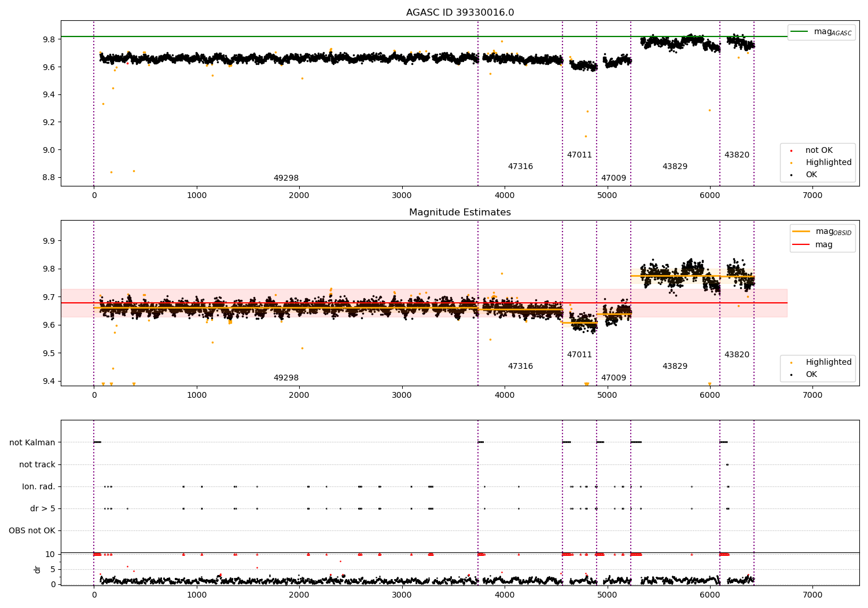Click OBSID label 47009 in middle plot
The width and height of the screenshot is (868, 608).
point(613,378)
